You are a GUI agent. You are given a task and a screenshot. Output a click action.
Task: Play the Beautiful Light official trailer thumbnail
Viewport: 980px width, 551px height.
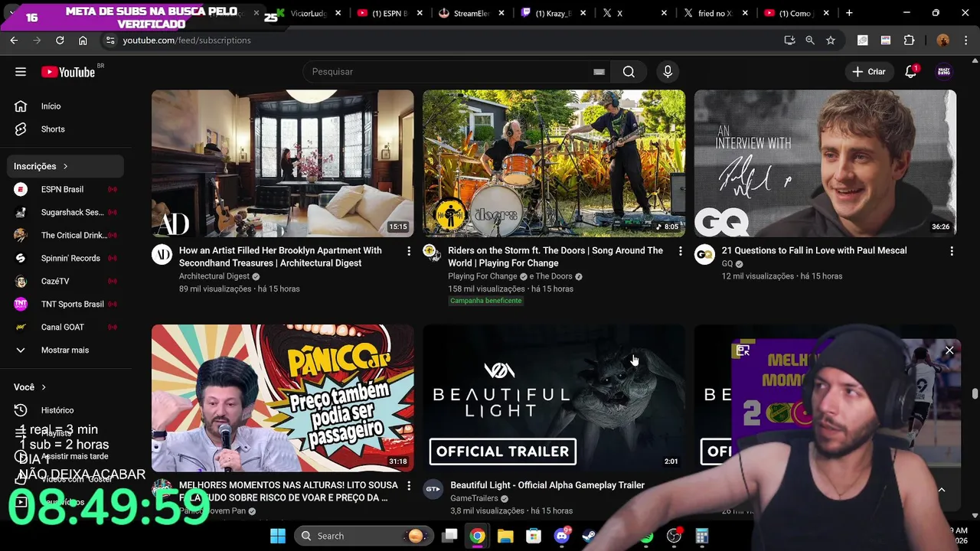[x=554, y=398]
